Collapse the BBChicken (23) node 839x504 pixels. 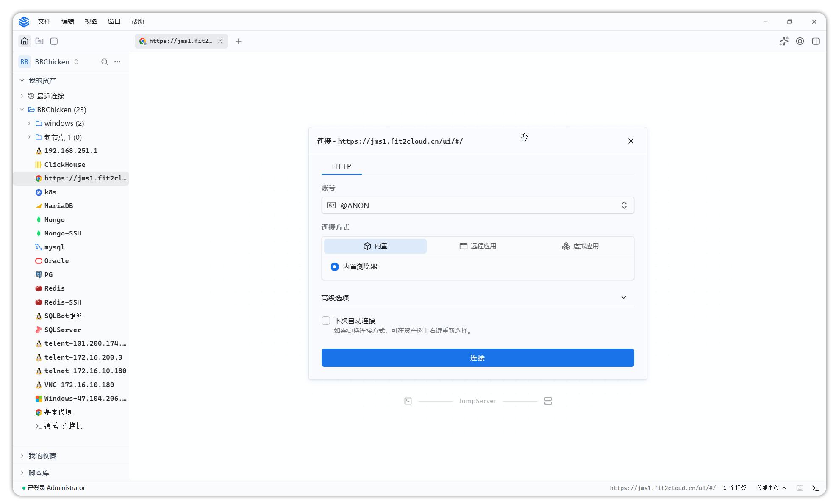pyautogui.click(x=22, y=110)
